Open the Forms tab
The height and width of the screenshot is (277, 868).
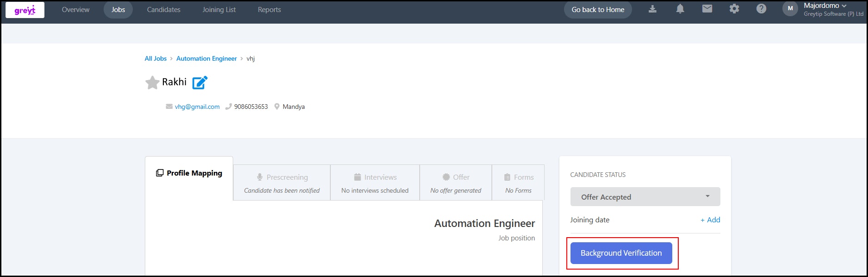(518, 183)
